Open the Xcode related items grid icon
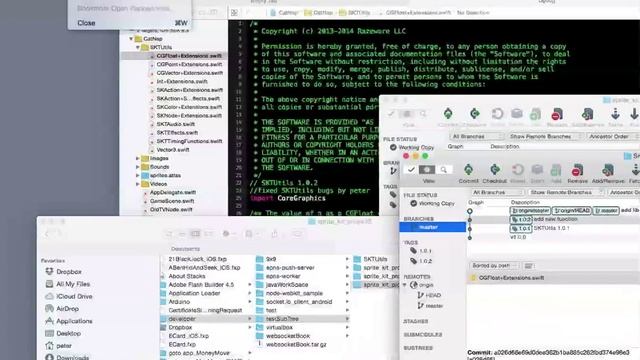 tap(234, 13)
